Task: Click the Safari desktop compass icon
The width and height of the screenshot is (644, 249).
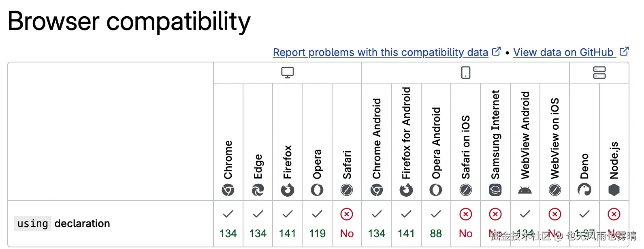Action: coord(347,190)
